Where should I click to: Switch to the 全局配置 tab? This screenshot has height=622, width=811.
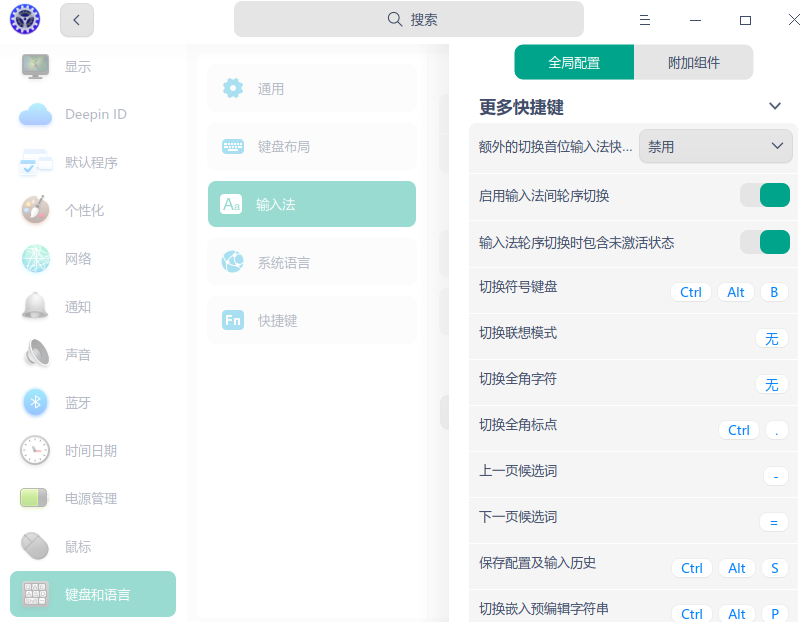(574, 63)
